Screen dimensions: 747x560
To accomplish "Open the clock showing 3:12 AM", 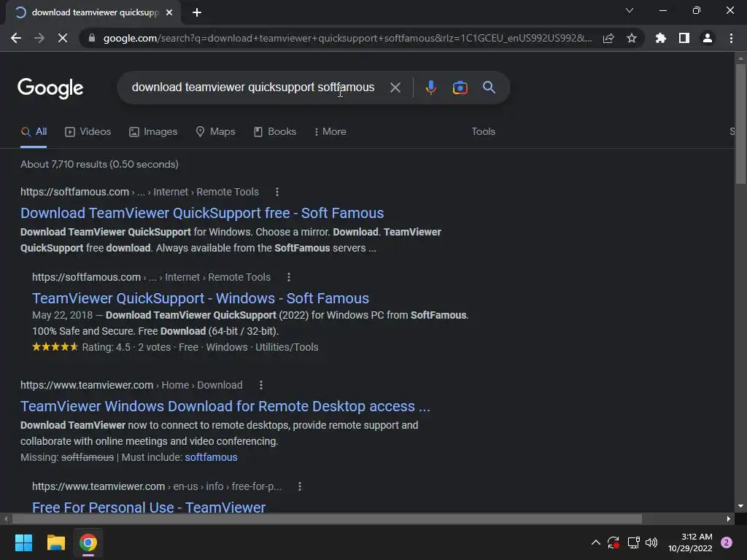I will coord(690,542).
